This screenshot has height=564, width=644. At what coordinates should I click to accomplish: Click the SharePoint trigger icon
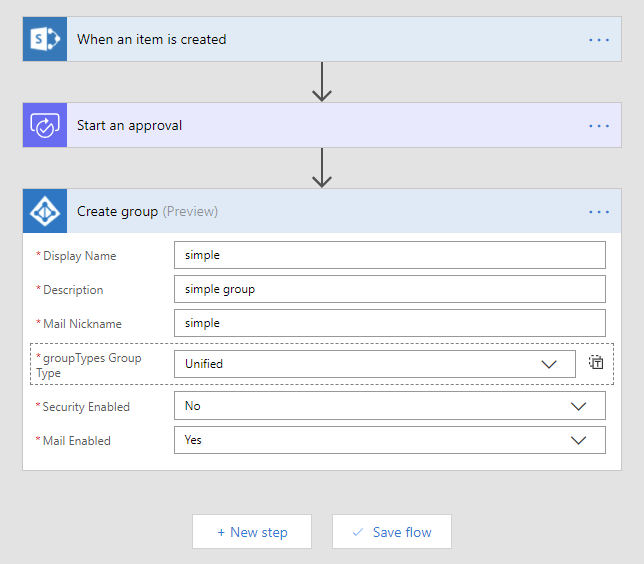tap(45, 40)
